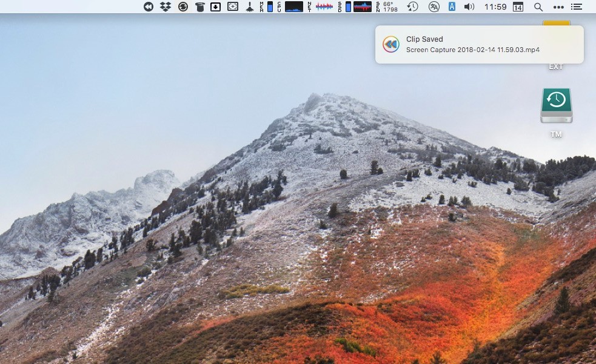Click the broom cleaner menu bar icon
The width and height of the screenshot is (596, 364).
[x=250, y=7]
